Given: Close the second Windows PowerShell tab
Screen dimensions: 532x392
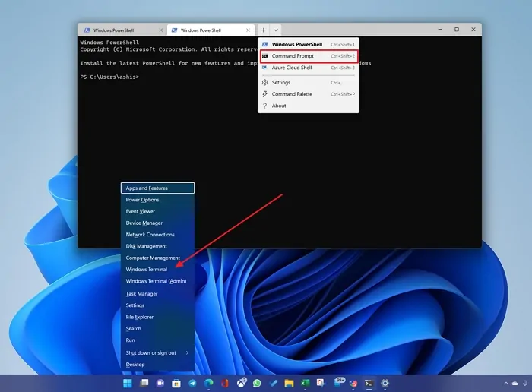Looking at the screenshot, I should [x=248, y=30].
